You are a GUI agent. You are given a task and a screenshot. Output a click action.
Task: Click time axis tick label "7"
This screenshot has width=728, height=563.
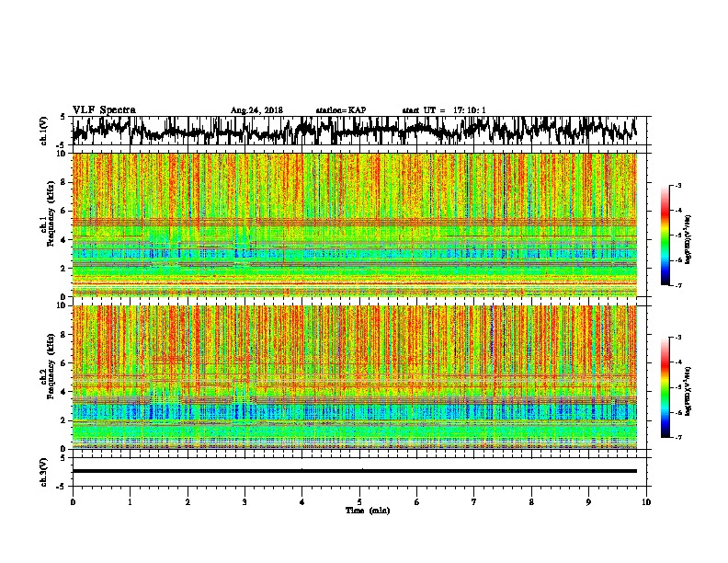click(x=474, y=502)
